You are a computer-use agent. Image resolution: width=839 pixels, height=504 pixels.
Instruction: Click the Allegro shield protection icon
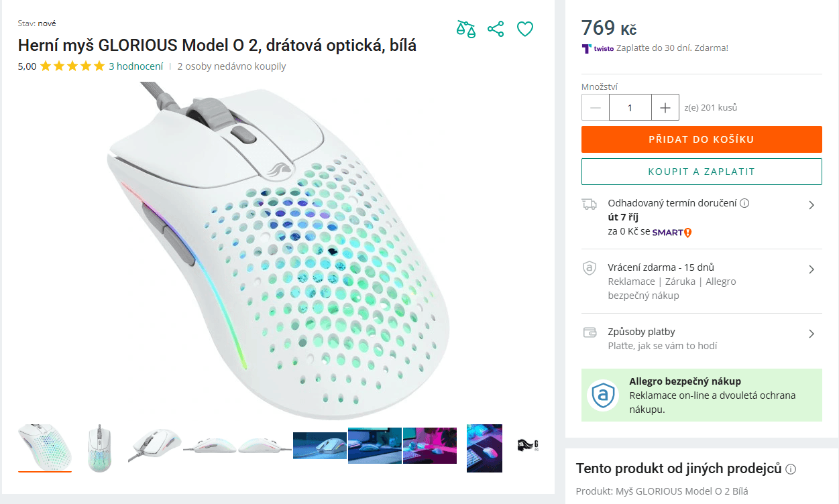click(602, 395)
